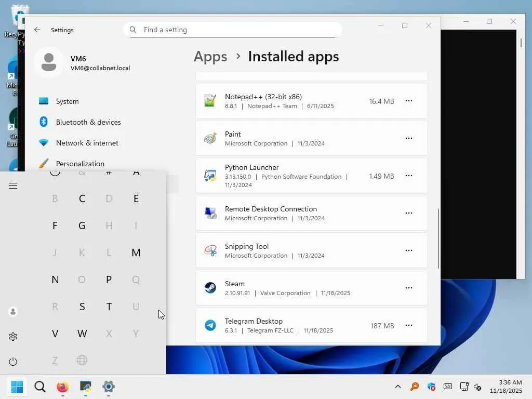
Task: Click the Paint app icon
Action: [210, 138]
